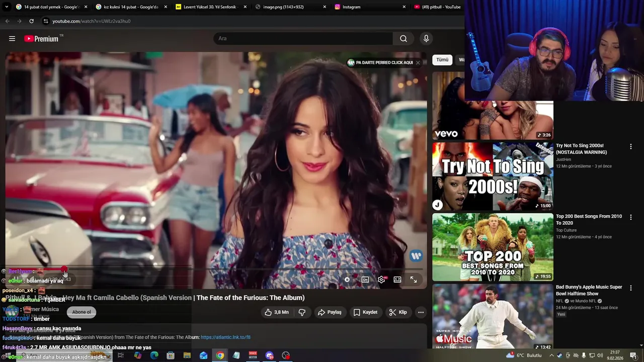This screenshot has width=644, height=362.
Task: Close the Instagram tab
Action: (404, 7)
